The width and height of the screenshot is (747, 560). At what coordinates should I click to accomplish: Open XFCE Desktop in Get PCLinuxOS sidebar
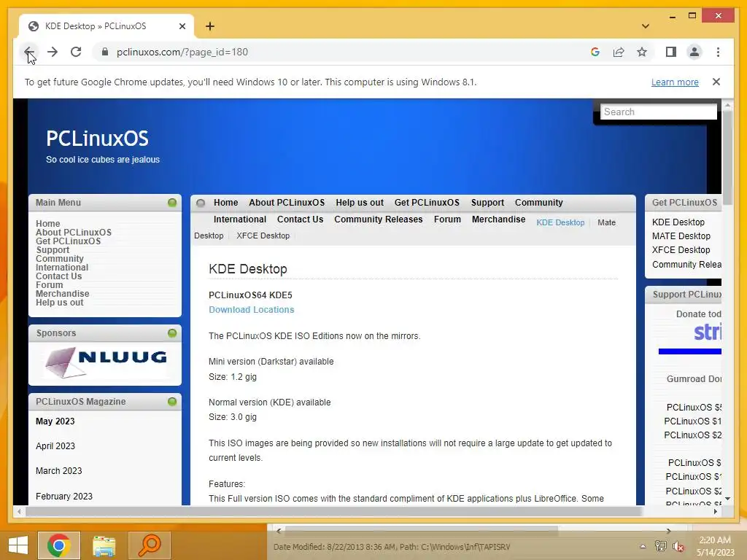pyautogui.click(x=681, y=250)
